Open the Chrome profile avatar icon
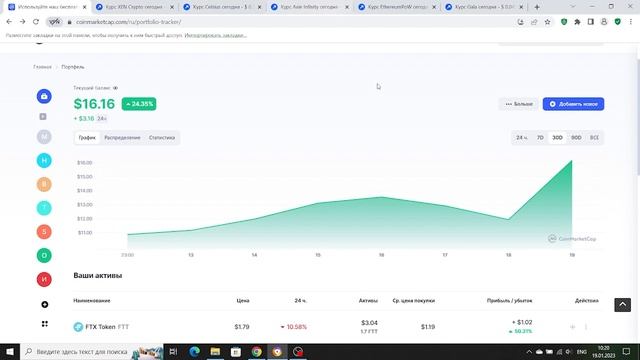 (604, 22)
